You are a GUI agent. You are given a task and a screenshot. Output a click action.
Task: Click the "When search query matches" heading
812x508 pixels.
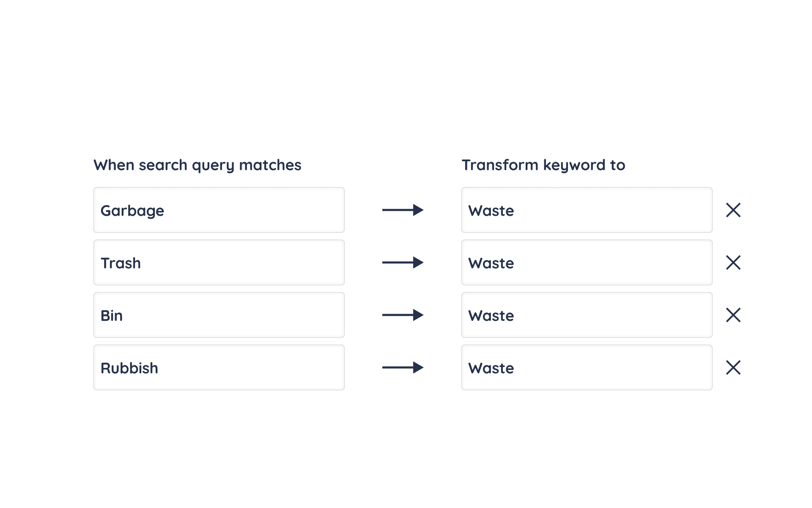pos(197,165)
